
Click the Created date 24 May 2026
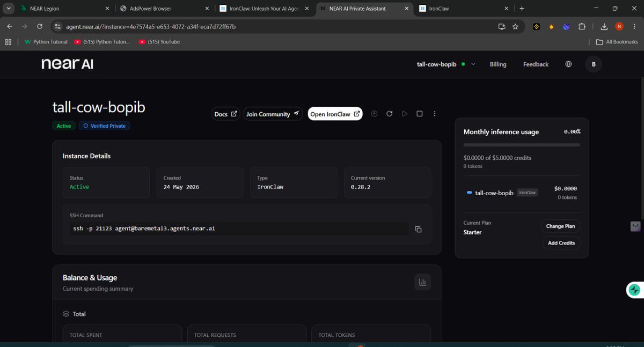[x=181, y=187]
